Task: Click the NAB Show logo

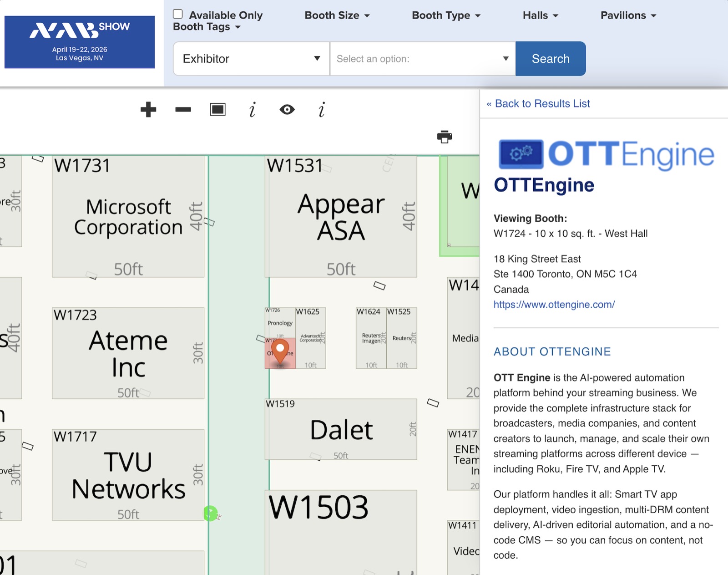Action: [80, 42]
